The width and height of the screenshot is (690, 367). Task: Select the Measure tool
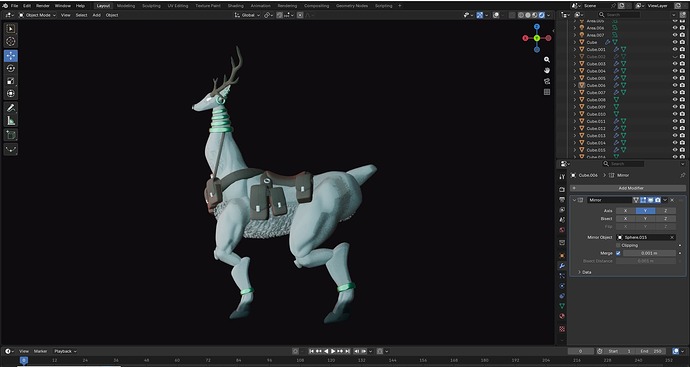coord(11,121)
